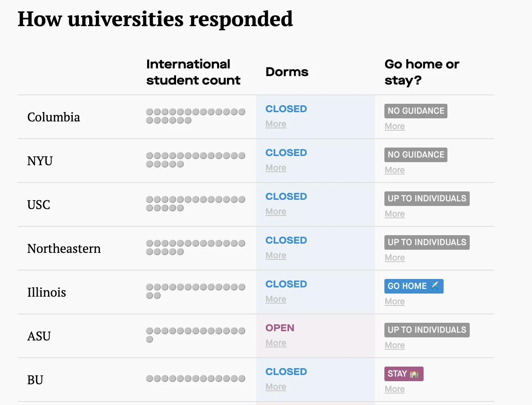This screenshot has height=405, width=532.
Task: Open the More link under Columbia dorms
Action: 276,124
